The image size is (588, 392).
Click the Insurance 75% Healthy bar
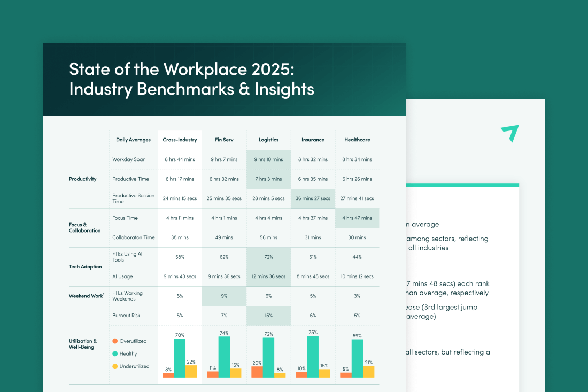[313, 357]
